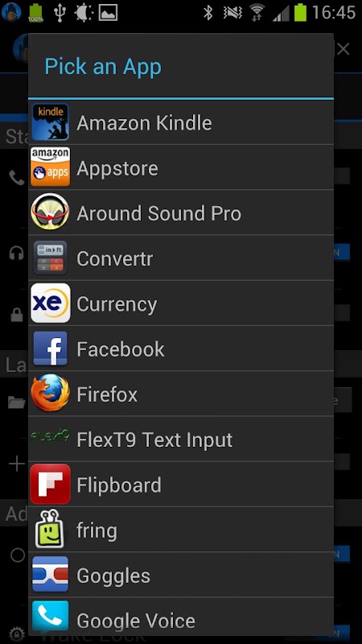Viewport: 362px width, 644px height.
Task: Tap the XE Currency icon
Action: [50, 303]
